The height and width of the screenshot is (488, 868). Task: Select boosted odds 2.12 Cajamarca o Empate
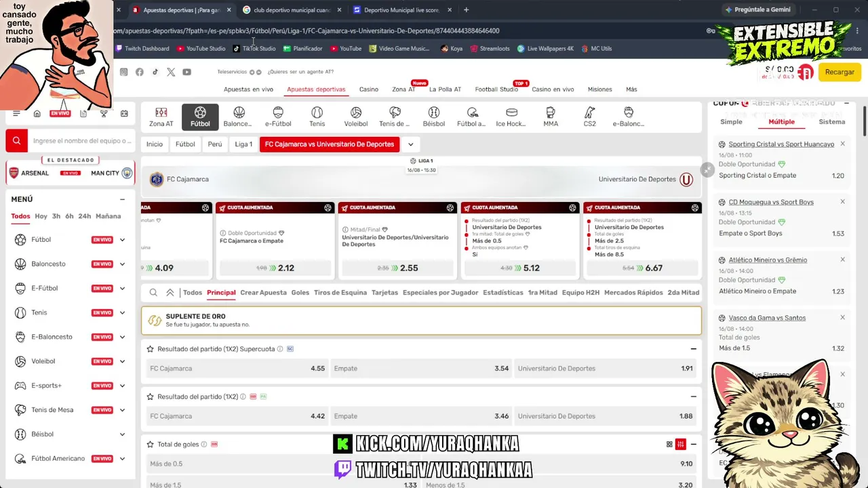(x=275, y=268)
